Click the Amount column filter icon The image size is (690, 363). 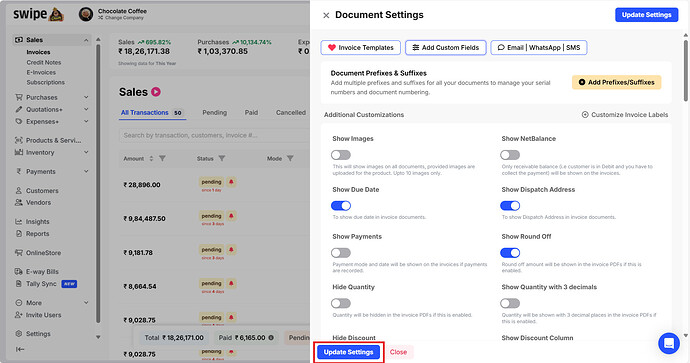tap(162, 158)
